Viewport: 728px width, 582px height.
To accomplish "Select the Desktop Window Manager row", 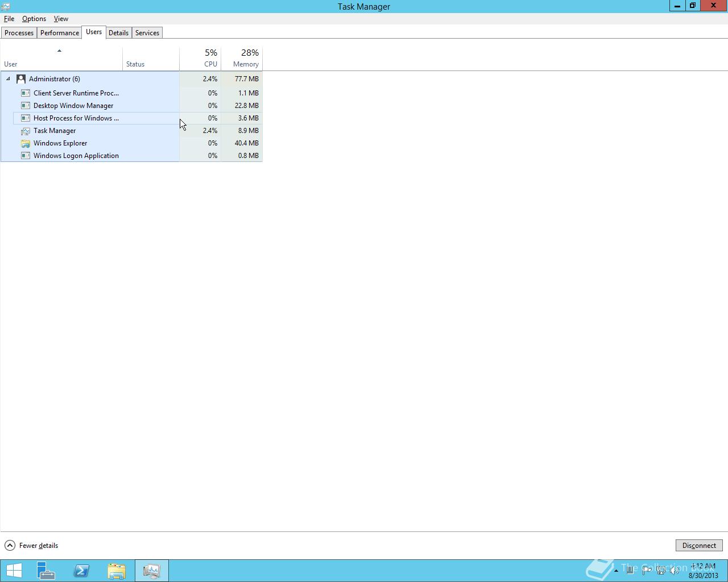I will (131, 106).
